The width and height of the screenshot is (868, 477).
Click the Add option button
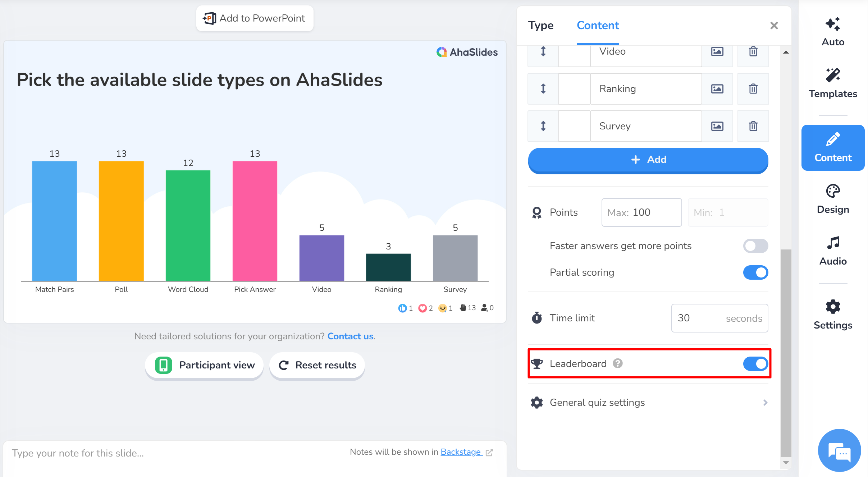(648, 160)
